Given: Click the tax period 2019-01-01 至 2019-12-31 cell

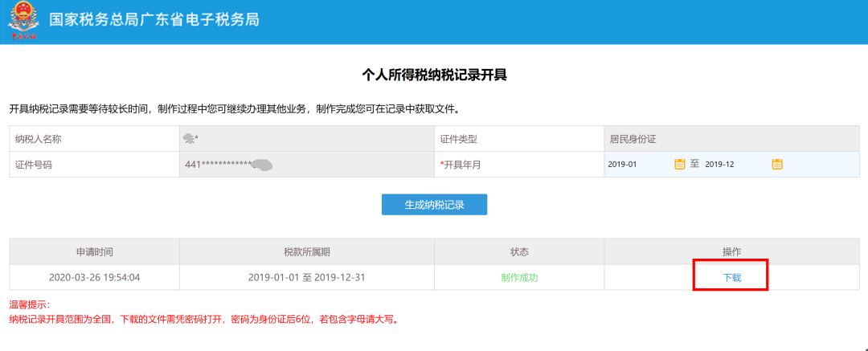Looking at the screenshot, I should tap(306, 278).
